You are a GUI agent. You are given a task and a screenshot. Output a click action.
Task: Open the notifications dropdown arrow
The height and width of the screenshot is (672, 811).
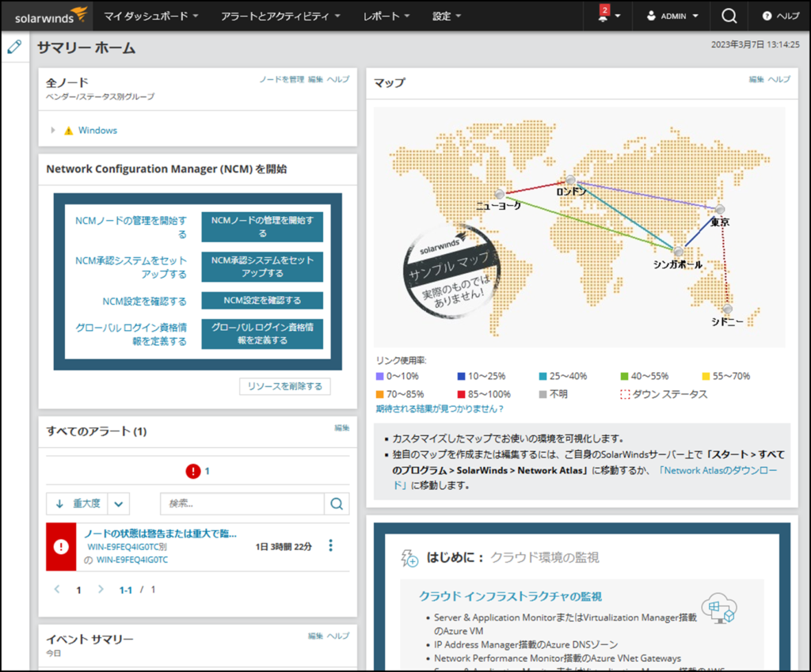pyautogui.click(x=618, y=16)
